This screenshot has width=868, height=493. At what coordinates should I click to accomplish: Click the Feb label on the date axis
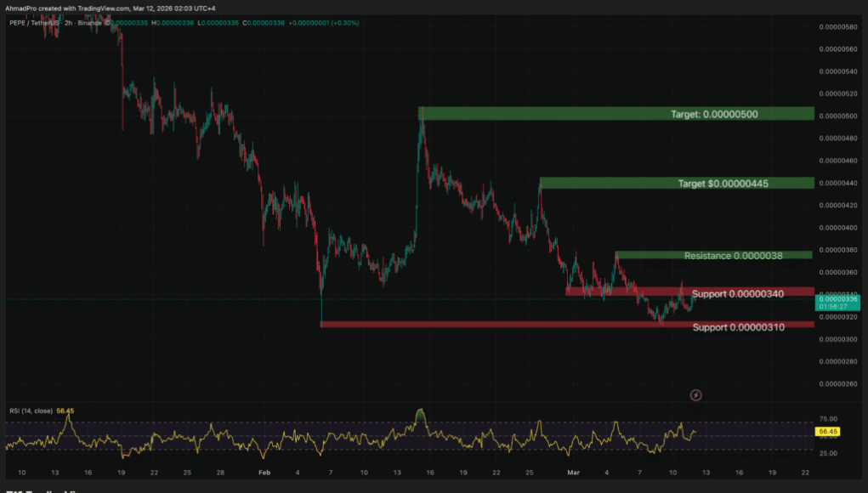pyautogui.click(x=264, y=472)
